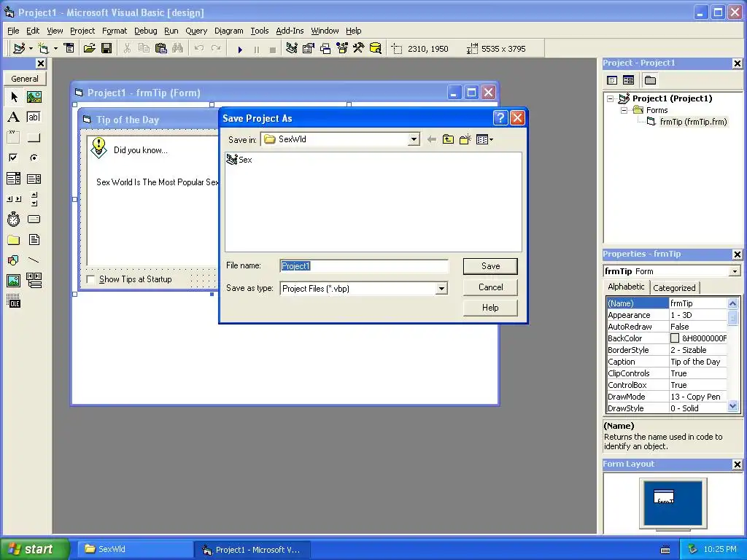Click Cancel in Save Project As dialog
The height and width of the screenshot is (560, 747).
pos(490,287)
